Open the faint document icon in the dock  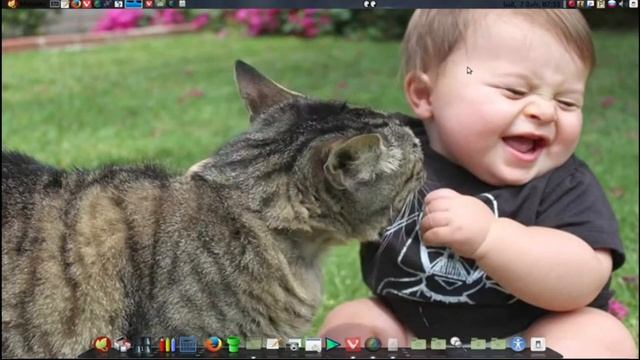pos(393,345)
